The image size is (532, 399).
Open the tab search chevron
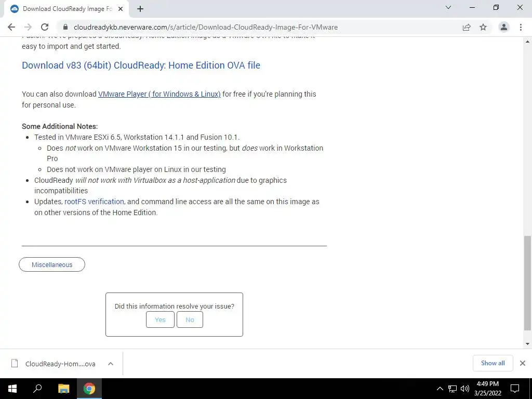pos(448,7)
